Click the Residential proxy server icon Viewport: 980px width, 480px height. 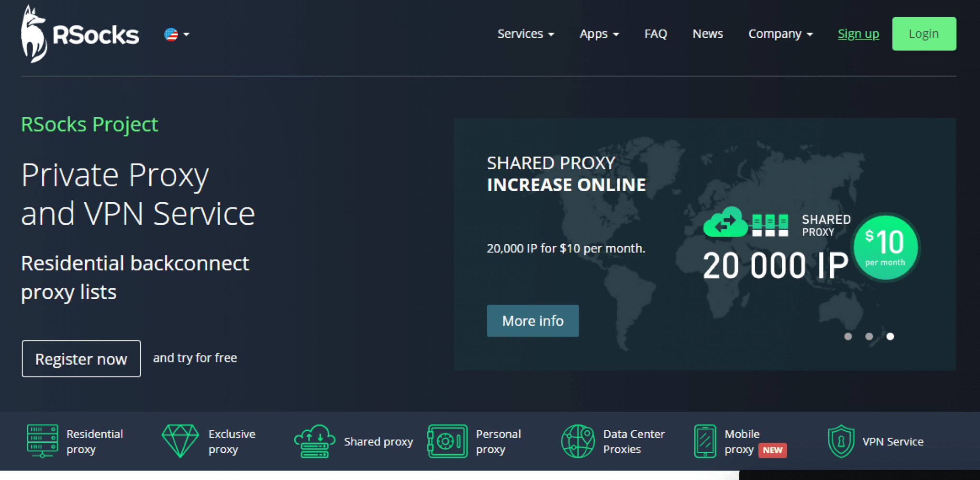tap(43, 441)
